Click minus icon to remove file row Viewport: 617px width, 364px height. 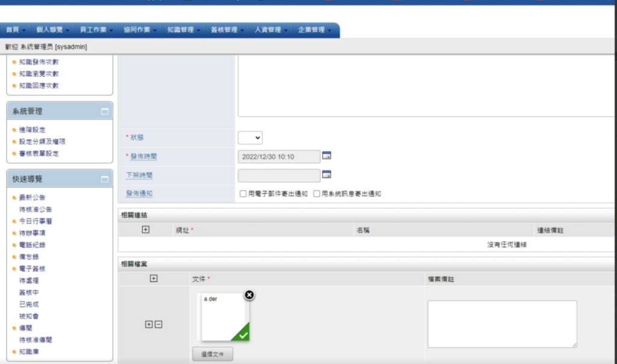158,324
